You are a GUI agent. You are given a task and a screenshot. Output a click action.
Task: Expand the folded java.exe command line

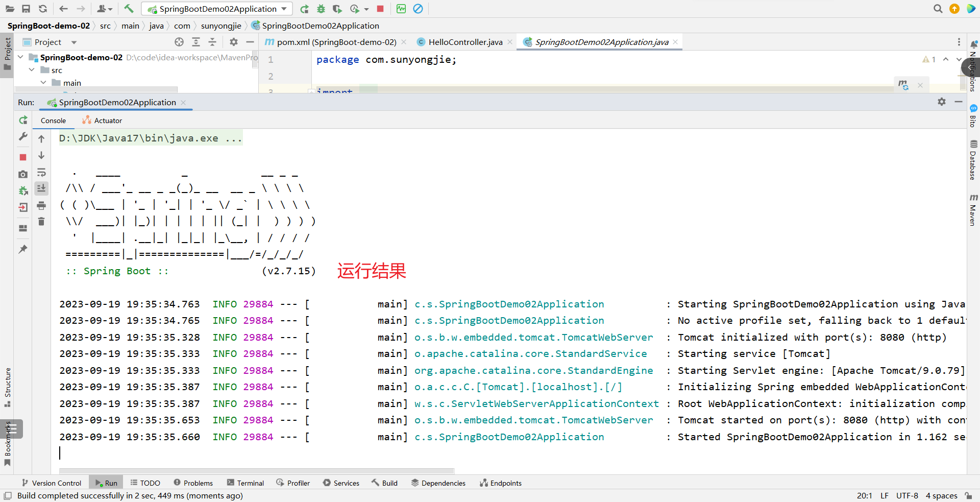click(x=151, y=138)
